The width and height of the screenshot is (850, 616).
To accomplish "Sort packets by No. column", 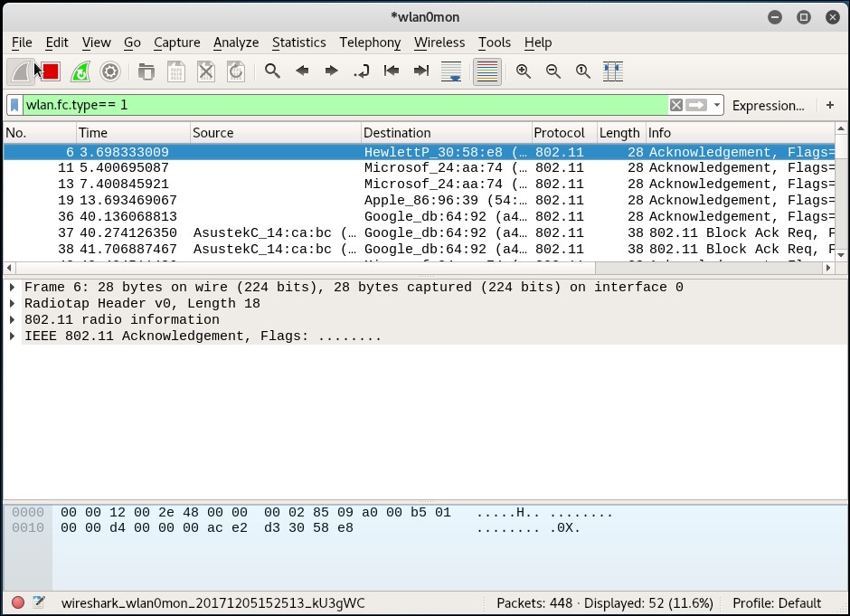I will coord(40,133).
